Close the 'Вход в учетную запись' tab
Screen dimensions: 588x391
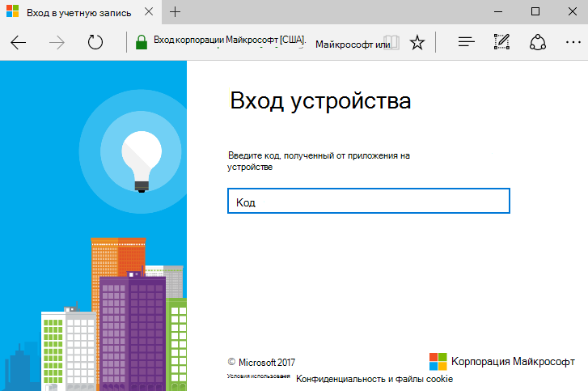pyautogui.click(x=149, y=12)
